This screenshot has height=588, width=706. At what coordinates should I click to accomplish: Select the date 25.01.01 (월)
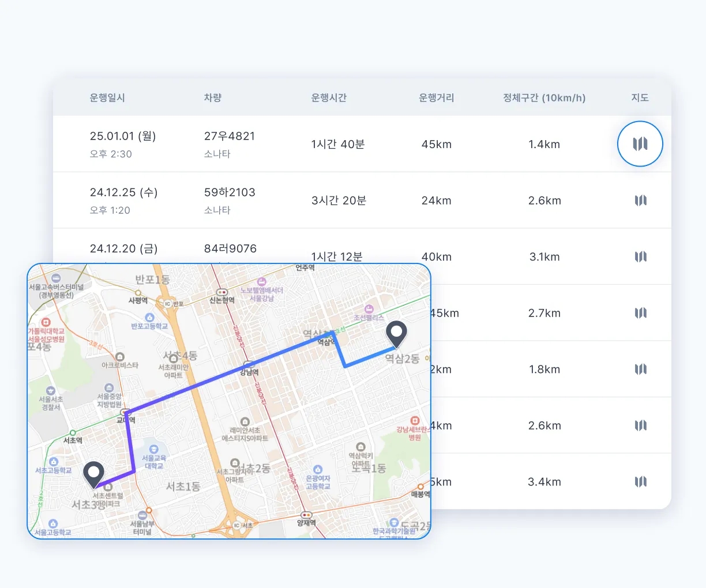click(123, 136)
